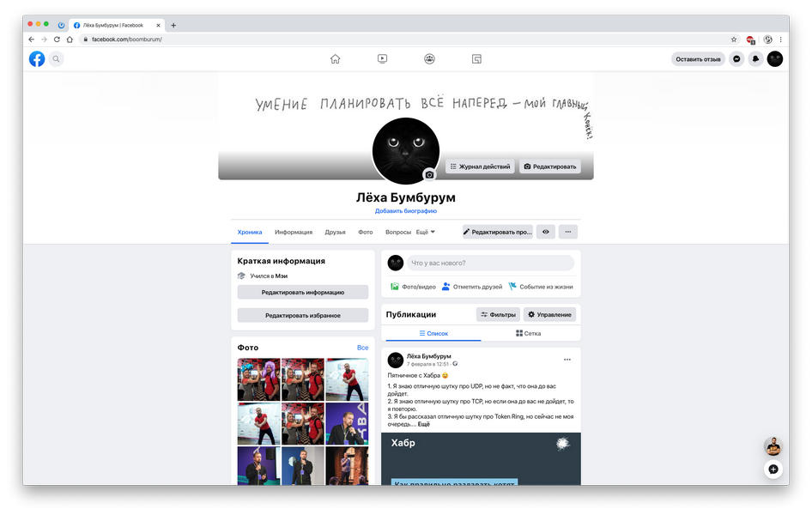Click the Хабр link preview image
This screenshot has width=812, height=515.
[x=481, y=458]
